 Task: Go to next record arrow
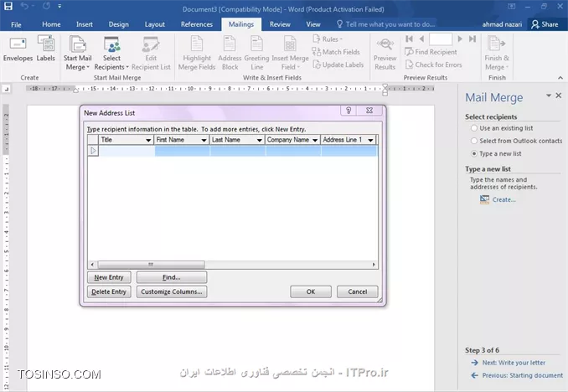pos(460,39)
